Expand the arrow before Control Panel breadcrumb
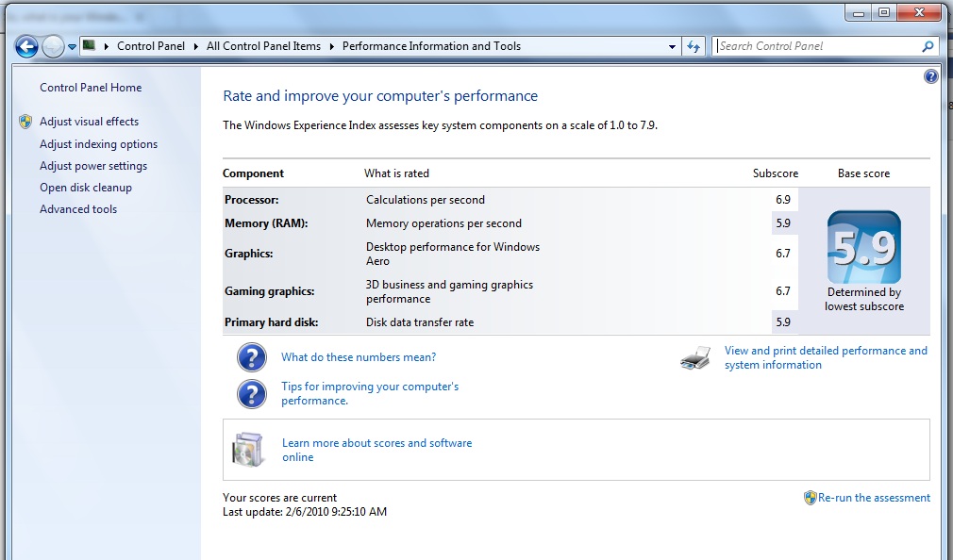This screenshot has height=560, width=953. [107, 46]
